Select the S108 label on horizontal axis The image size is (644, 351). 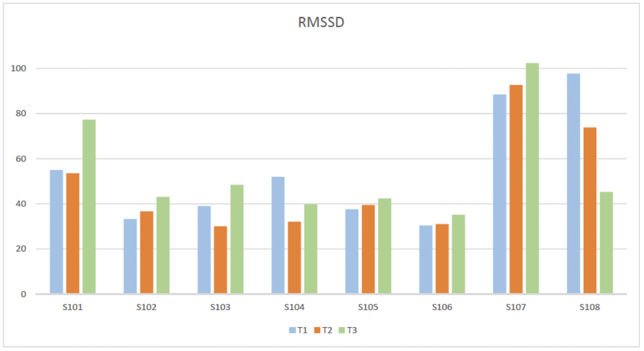tap(589, 307)
